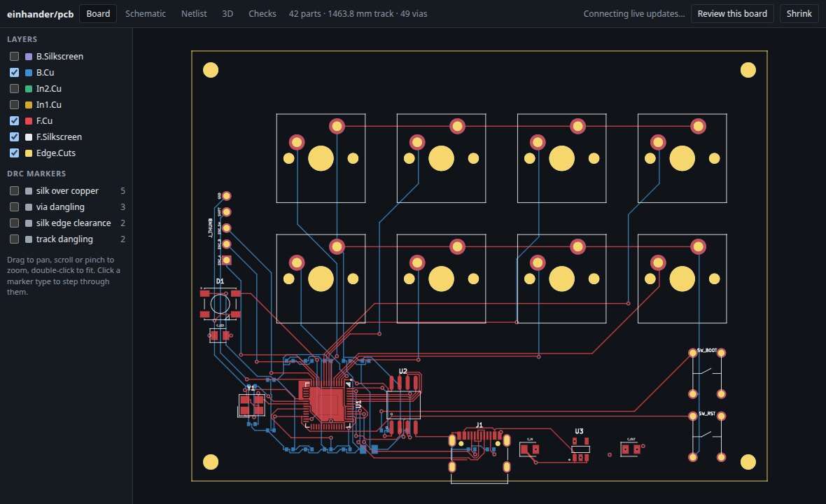The width and height of the screenshot is (826, 504).
Task: Enable the In2.Cu layer checkbox
Action: (x=14, y=88)
